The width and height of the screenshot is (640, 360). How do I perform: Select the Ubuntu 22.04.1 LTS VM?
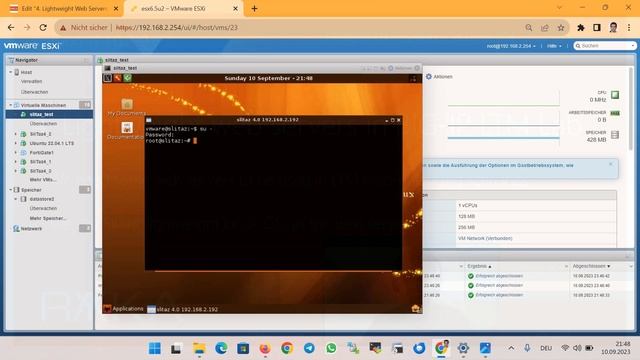tap(51, 143)
